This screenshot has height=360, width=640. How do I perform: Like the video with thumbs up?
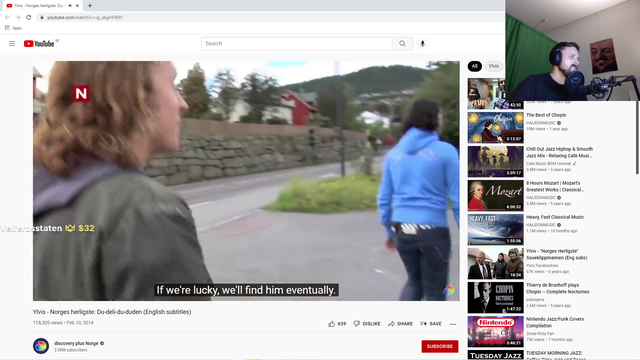click(x=337, y=324)
